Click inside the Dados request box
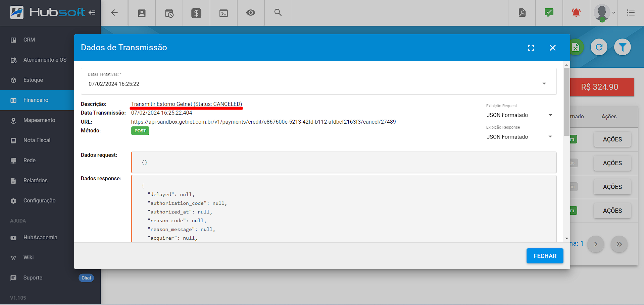The image size is (644, 305). 344,162
